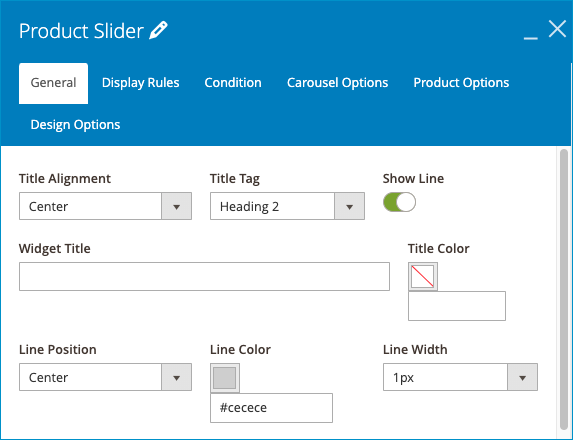Toggle the Show Line switch

(399, 202)
